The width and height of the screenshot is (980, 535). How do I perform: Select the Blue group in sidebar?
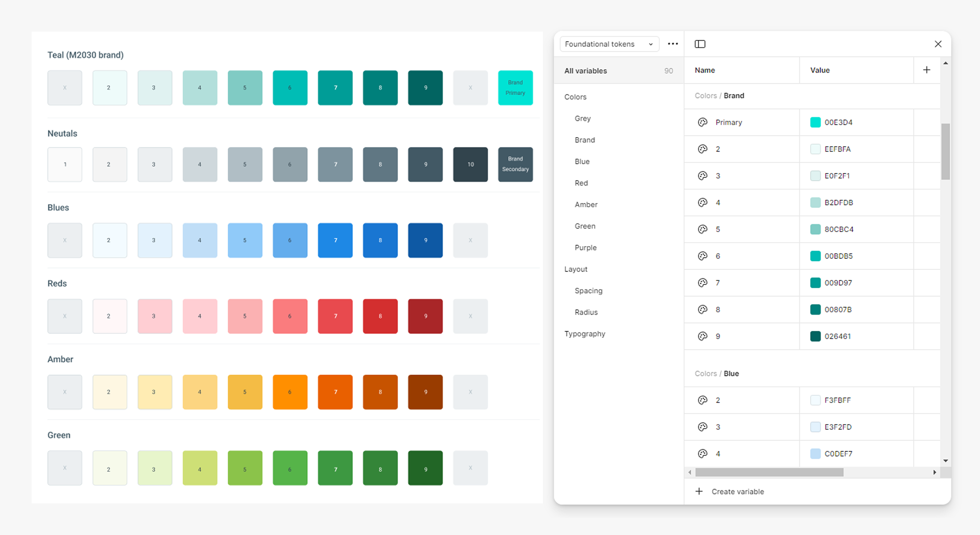click(x=582, y=162)
